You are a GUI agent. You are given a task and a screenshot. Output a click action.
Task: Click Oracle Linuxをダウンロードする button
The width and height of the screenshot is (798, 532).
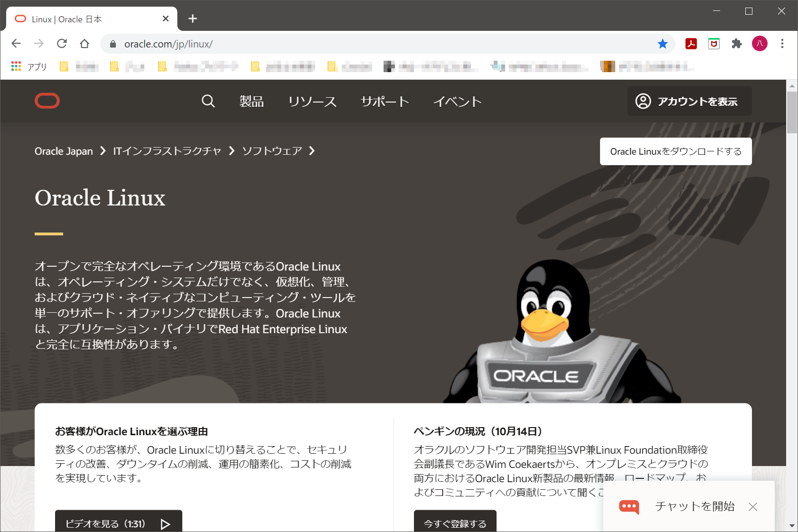click(x=676, y=151)
